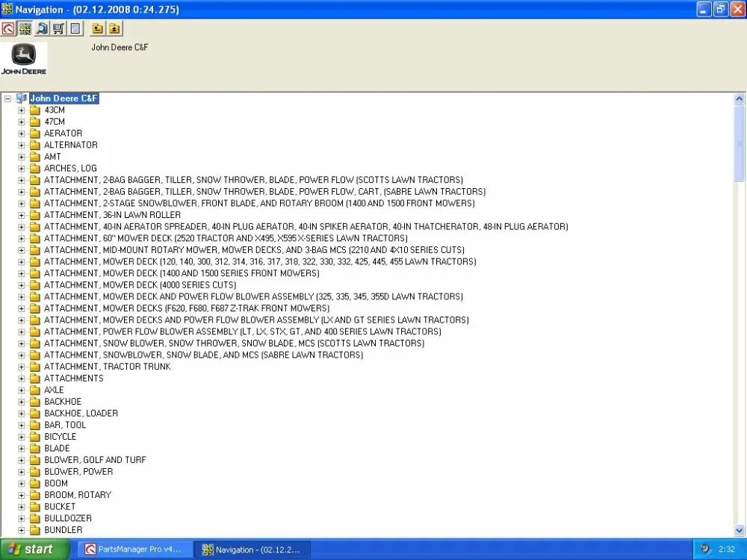Expand the BLOWER, POWER node
Viewport: 747px width, 560px height.
(x=22, y=472)
